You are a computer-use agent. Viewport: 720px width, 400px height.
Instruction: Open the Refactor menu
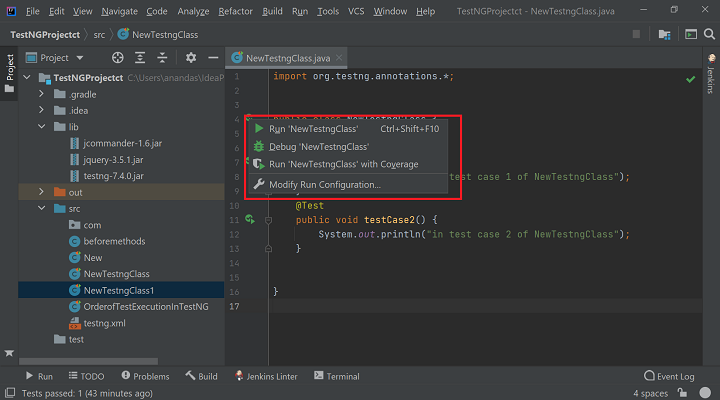coord(235,11)
